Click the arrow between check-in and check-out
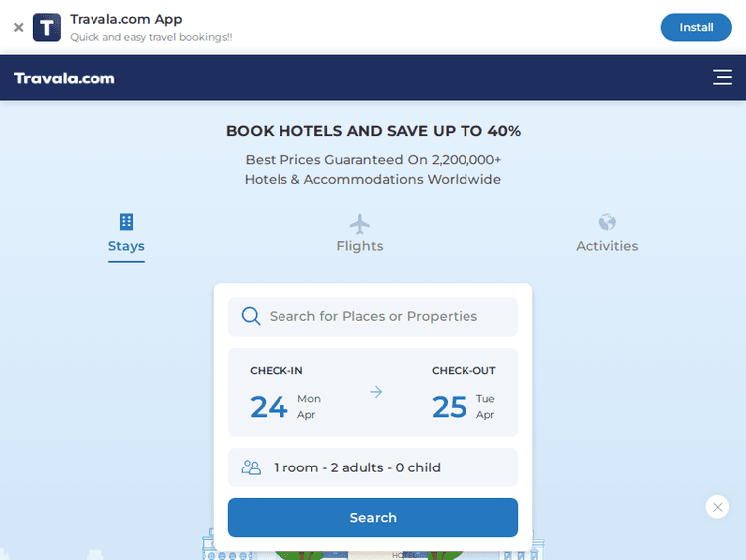 coord(376,392)
